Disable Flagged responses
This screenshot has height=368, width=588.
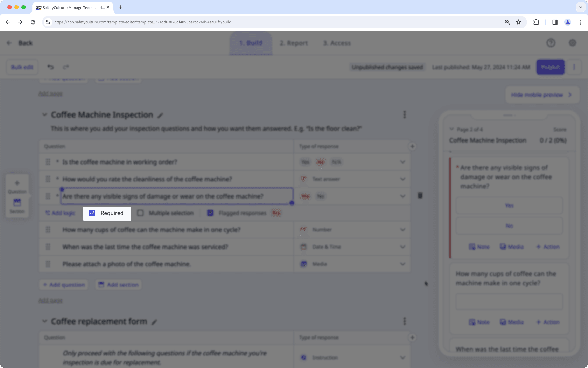tap(210, 213)
